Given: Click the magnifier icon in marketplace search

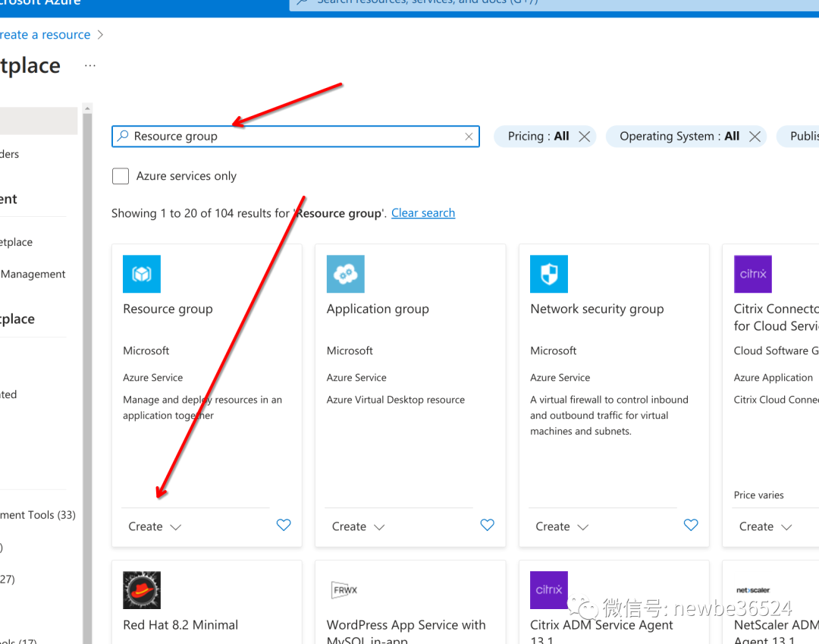Looking at the screenshot, I should point(123,136).
